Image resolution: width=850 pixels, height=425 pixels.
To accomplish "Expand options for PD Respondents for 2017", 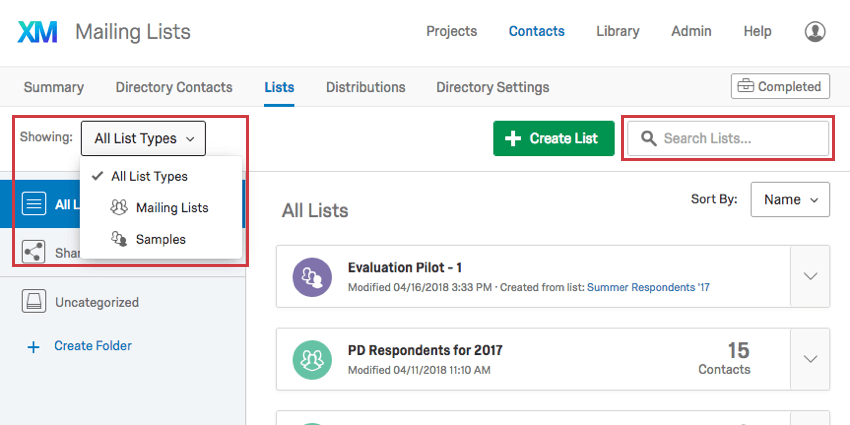I will pyautogui.click(x=810, y=359).
